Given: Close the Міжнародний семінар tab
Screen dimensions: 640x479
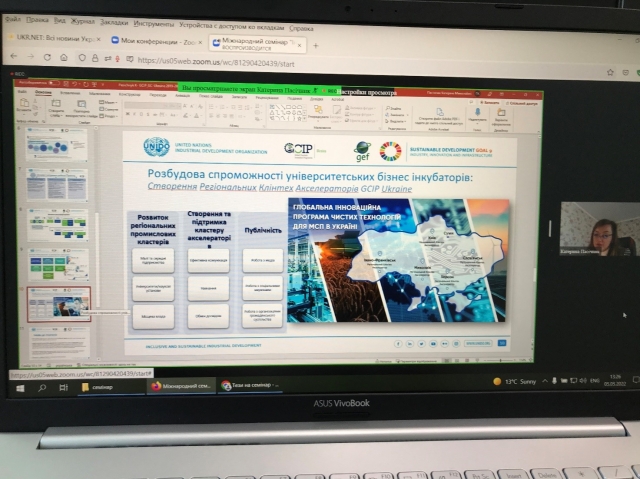Looking at the screenshot, I should point(300,45).
